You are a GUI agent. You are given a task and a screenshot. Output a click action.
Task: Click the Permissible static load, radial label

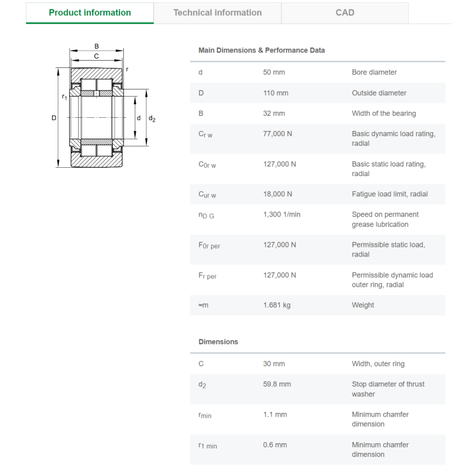click(389, 249)
